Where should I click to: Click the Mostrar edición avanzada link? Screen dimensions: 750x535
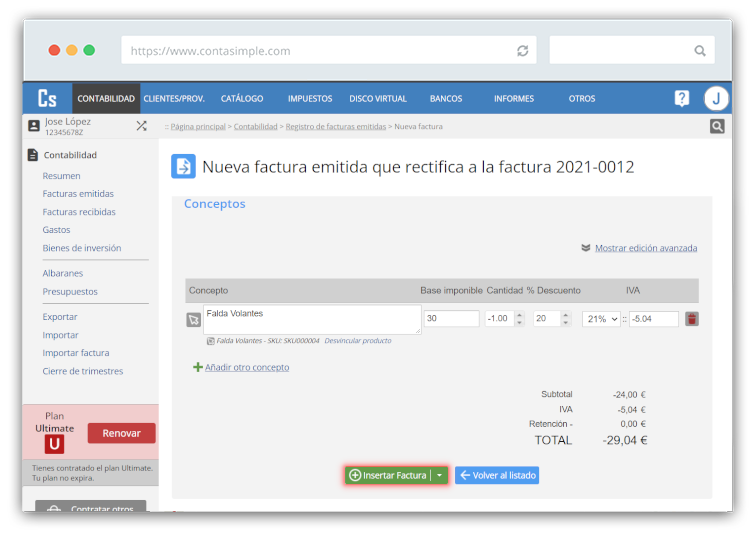tap(646, 248)
